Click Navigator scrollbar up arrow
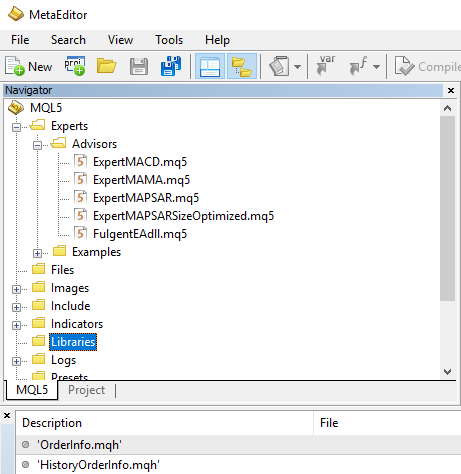The width and height of the screenshot is (461, 474). (448, 108)
